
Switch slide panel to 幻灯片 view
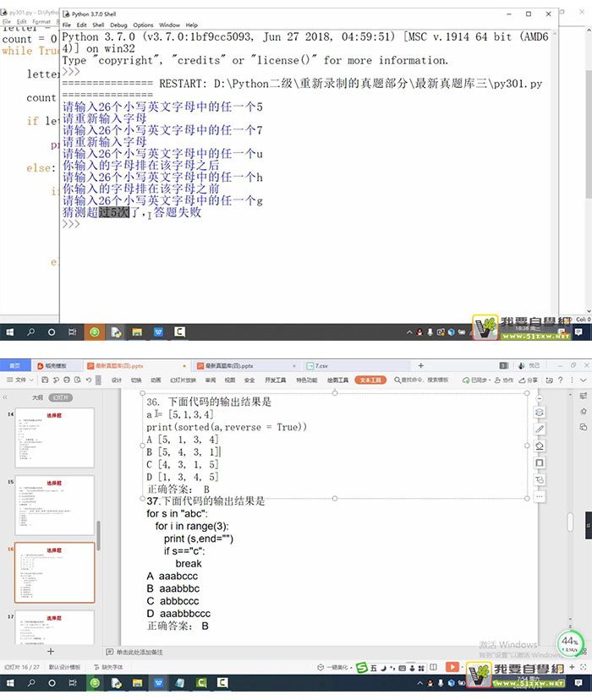click(x=61, y=396)
